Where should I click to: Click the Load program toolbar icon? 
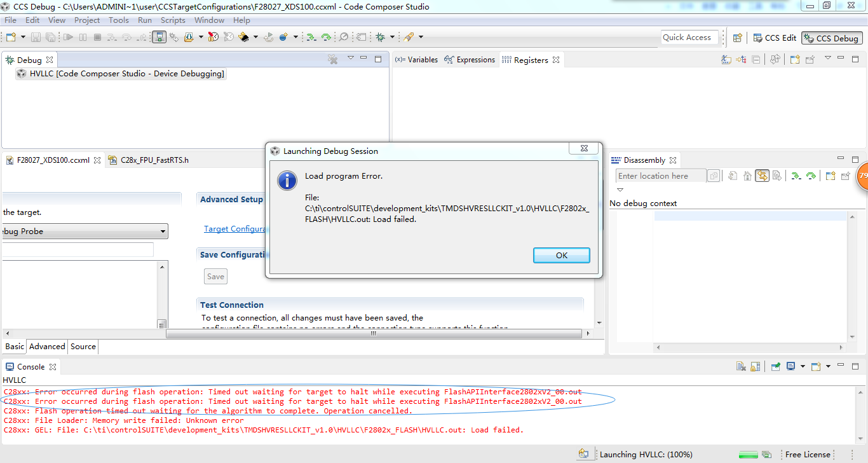[x=189, y=38]
